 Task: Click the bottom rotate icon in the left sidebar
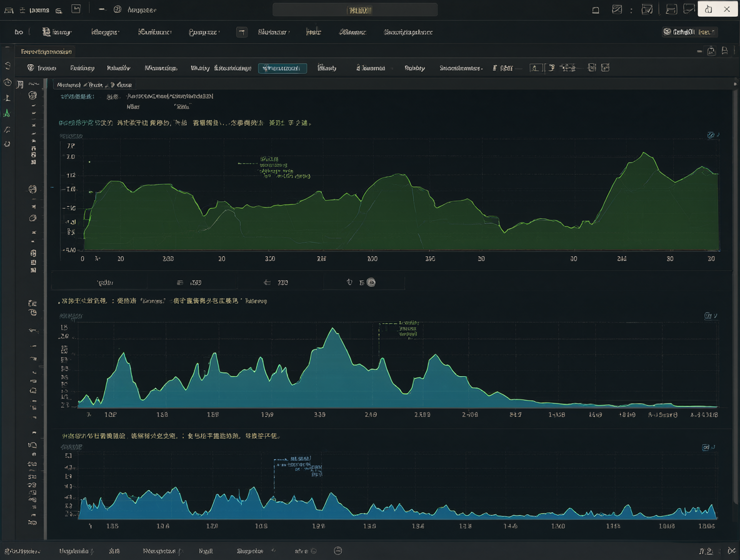click(7, 144)
